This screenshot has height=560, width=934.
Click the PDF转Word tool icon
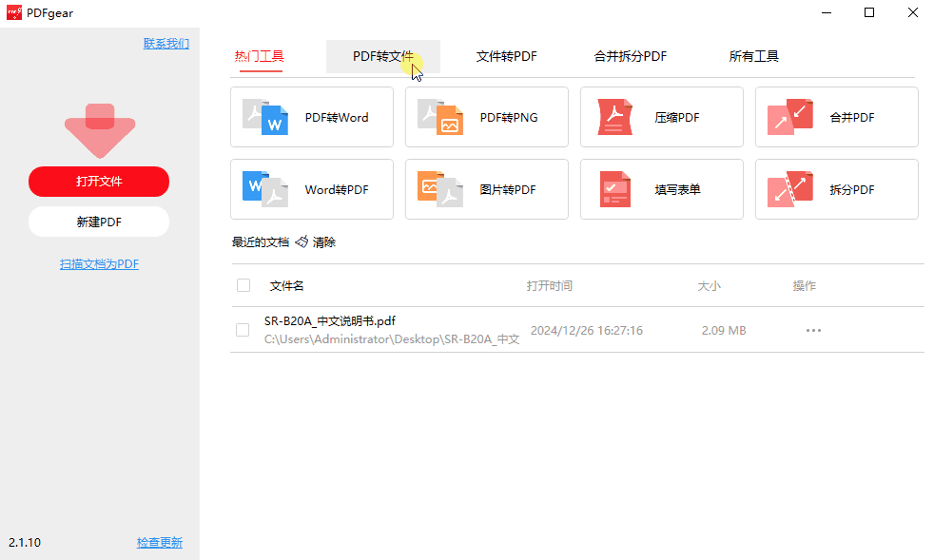pyautogui.click(x=265, y=118)
